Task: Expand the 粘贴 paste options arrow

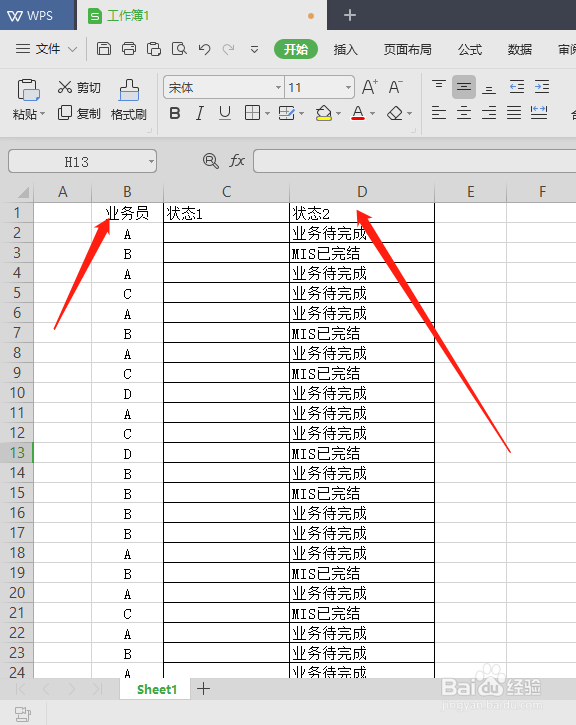Action: pyautogui.click(x=43, y=114)
